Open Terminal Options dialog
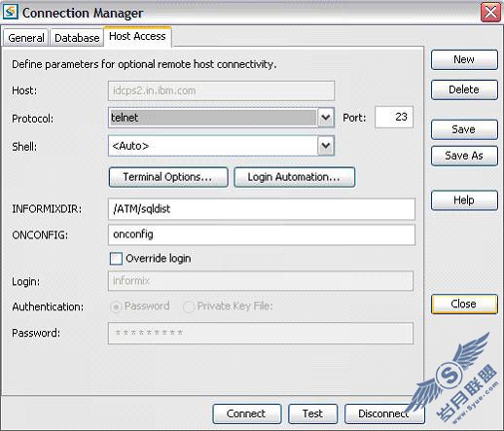Image resolution: width=504 pixels, height=431 pixels. pyautogui.click(x=168, y=177)
